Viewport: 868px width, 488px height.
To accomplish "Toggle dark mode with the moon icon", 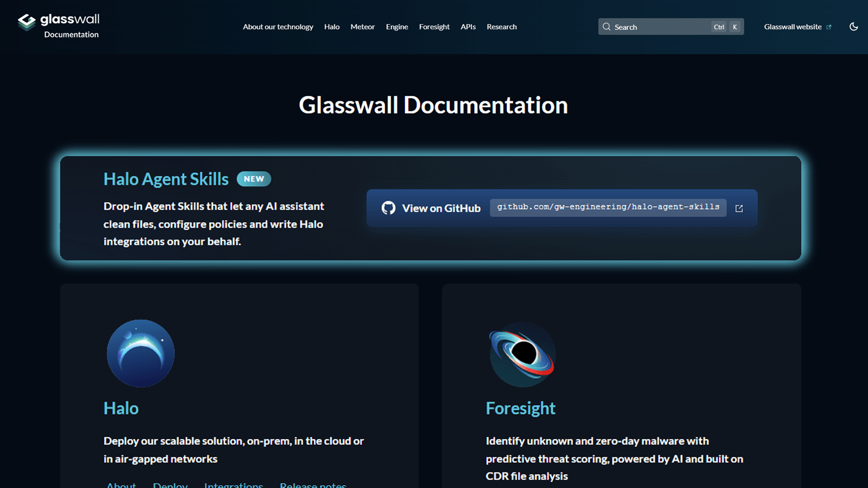I will click(853, 26).
